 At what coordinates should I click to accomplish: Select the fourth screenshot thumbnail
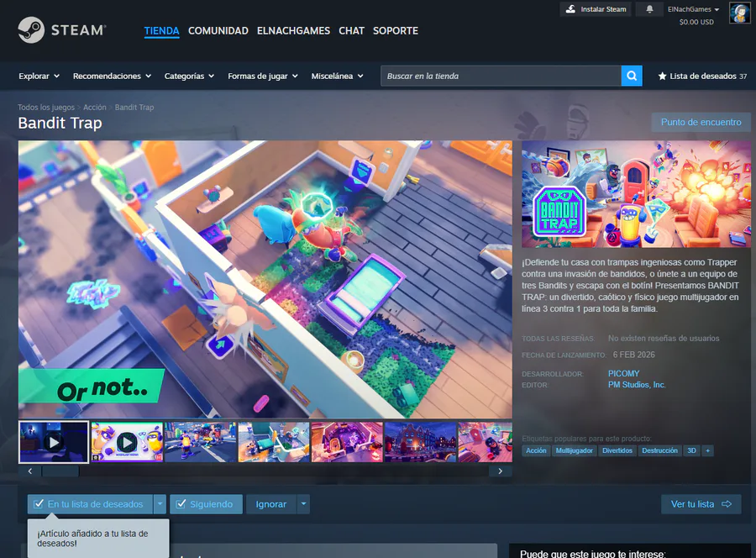(274, 442)
